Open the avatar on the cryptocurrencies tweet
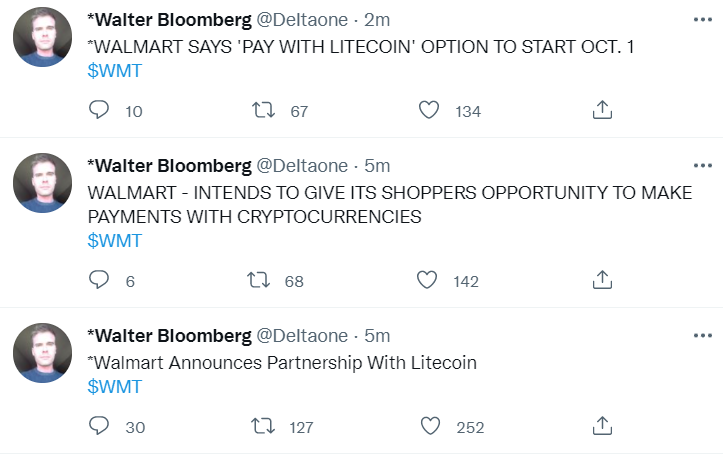Image resolution: width=723 pixels, height=463 pixels. [x=42, y=183]
